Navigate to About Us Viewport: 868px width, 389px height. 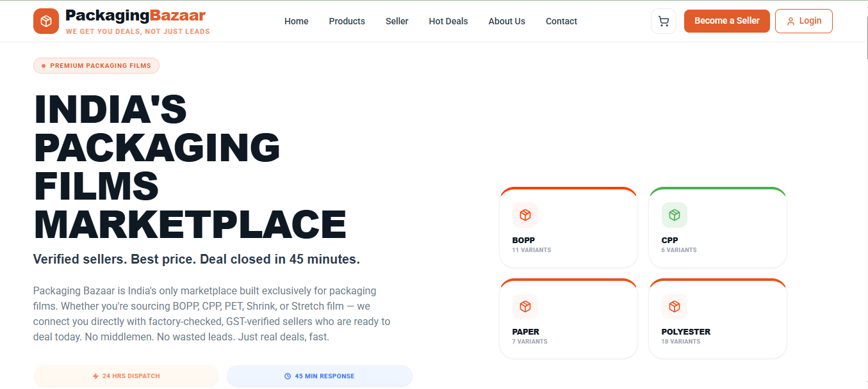pos(507,21)
